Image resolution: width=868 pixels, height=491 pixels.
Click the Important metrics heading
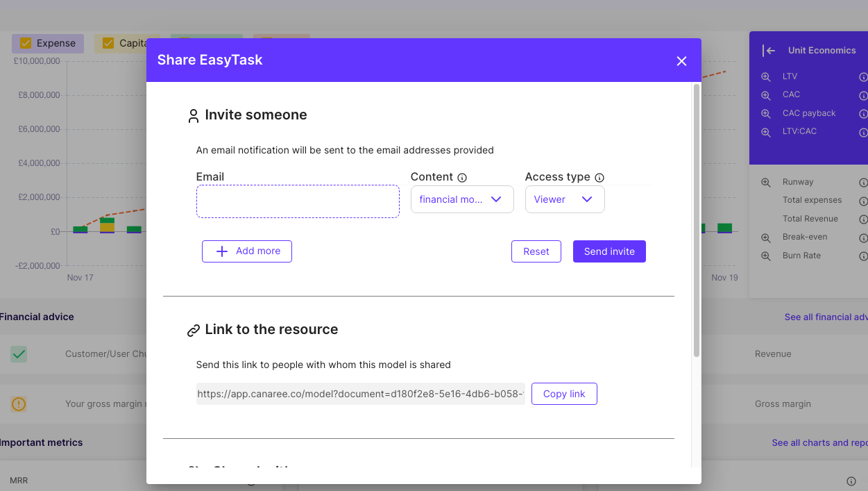coord(41,442)
